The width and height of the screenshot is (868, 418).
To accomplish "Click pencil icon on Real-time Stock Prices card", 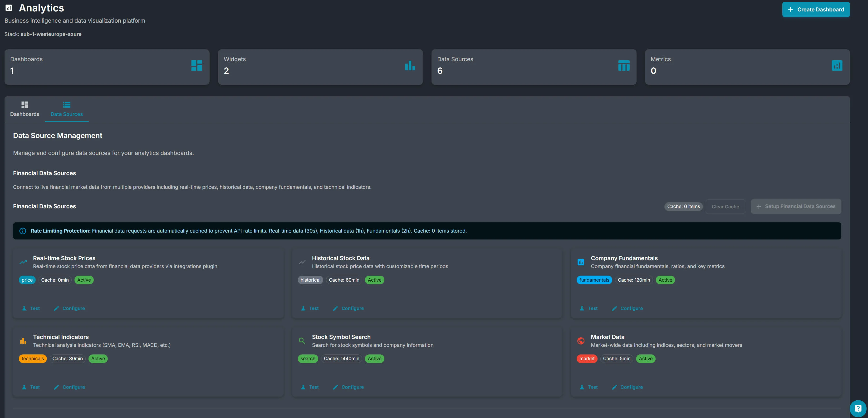I will [x=56, y=309].
